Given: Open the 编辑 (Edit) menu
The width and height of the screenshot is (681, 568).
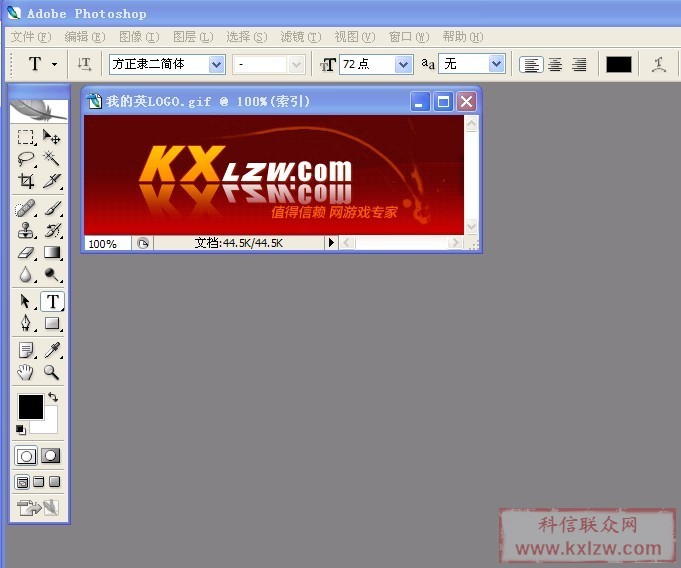Looking at the screenshot, I should (x=85, y=37).
